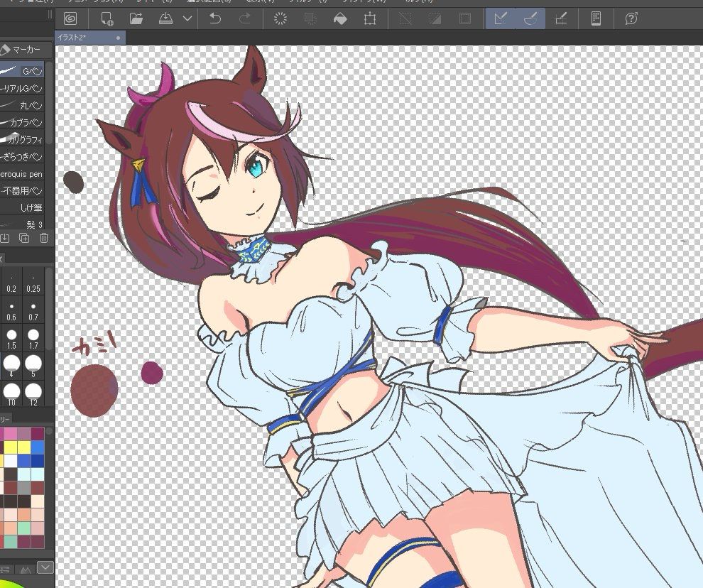Duplicate the selected sub tool
The height and width of the screenshot is (588, 703).
click(24, 238)
